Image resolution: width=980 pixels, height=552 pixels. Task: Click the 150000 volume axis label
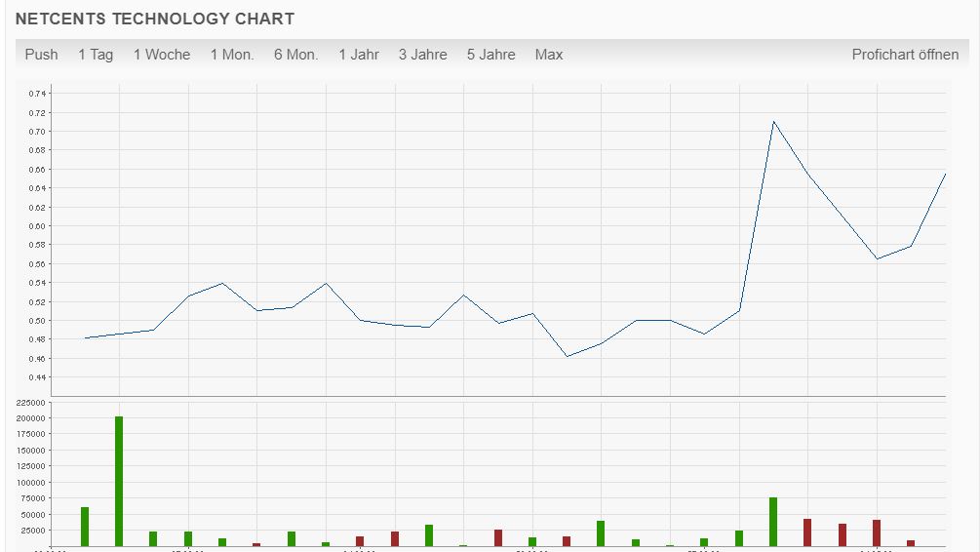30,451
